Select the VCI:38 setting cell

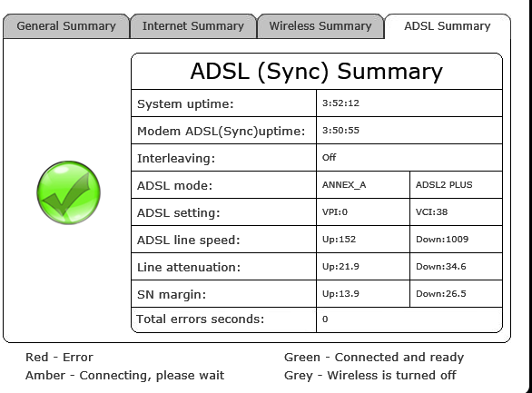coord(456,211)
